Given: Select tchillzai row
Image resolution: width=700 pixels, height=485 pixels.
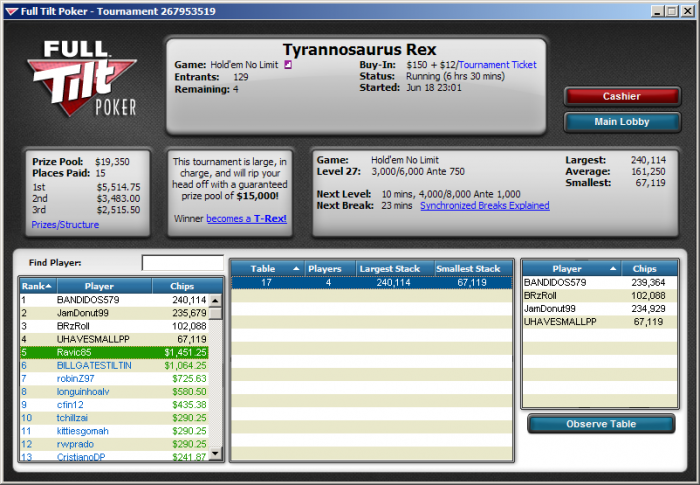Looking at the screenshot, I should (114, 418).
